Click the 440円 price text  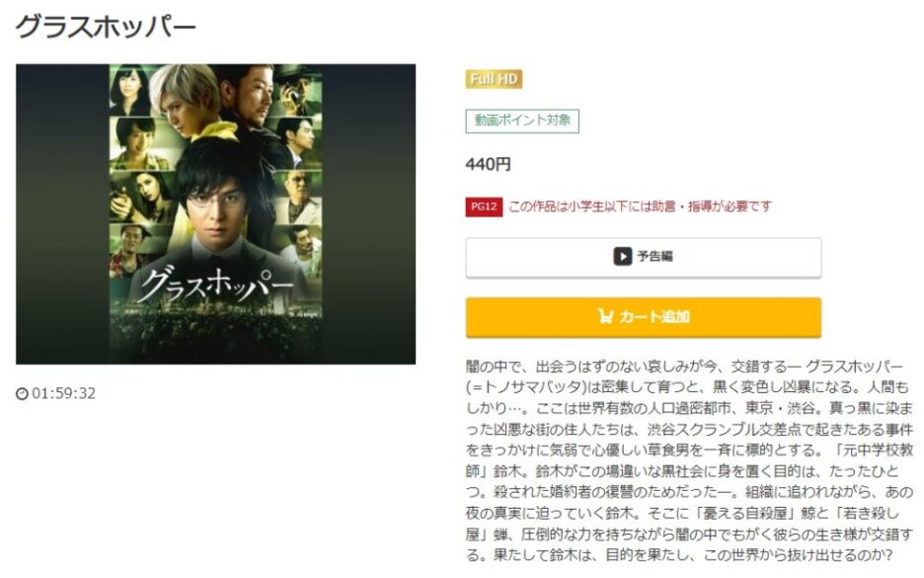click(488, 164)
